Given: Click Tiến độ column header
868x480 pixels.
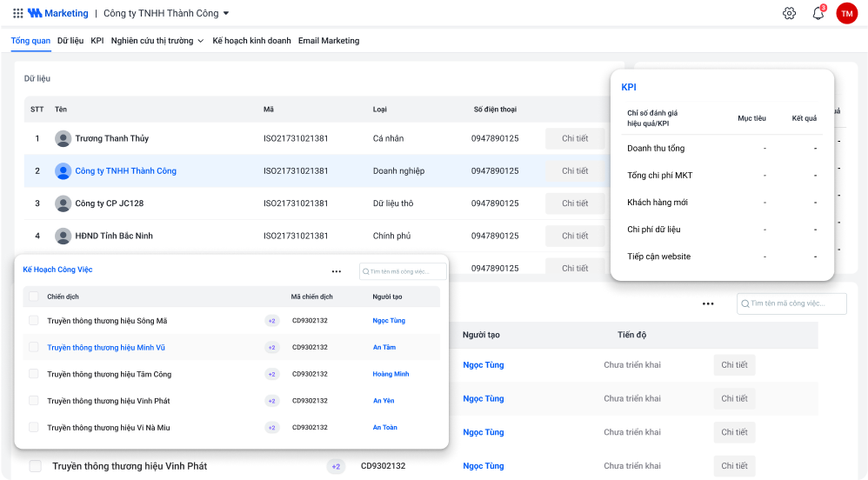Looking at the screenshot, I should tap(631, 335).
